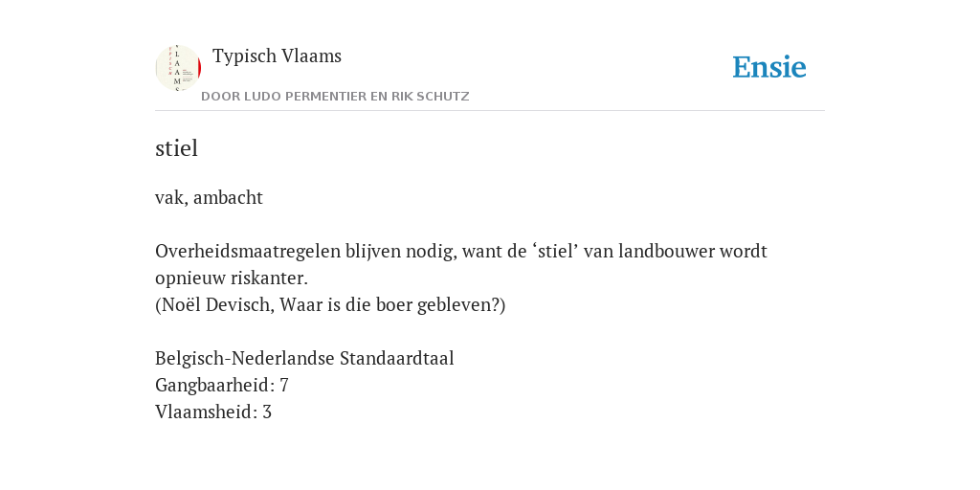The width and height of the screenshot is (980, 490).
Task: Click the word Overheidsmaatregelen in the example sentence
Action: 248,252
